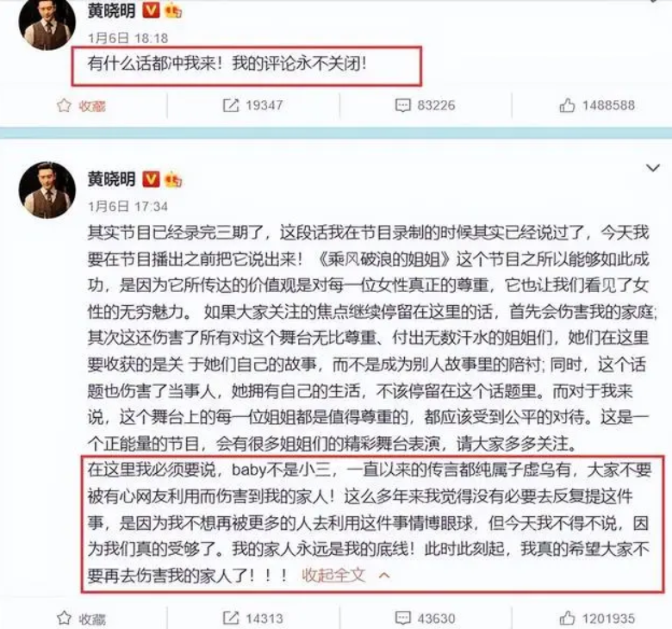672x629 pixels.
Task: Click the collapse caret after 收起全文
Action: click(x=384, y=576)
